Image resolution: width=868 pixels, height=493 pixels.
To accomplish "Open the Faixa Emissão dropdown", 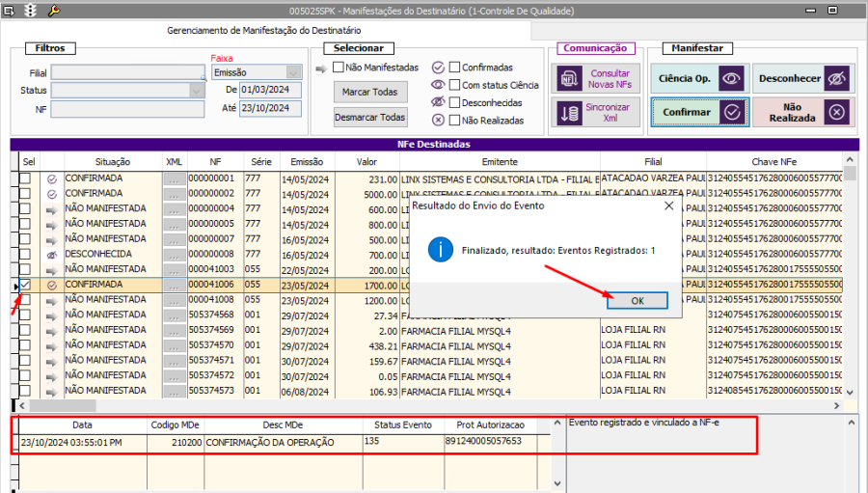I will [293, 71].
